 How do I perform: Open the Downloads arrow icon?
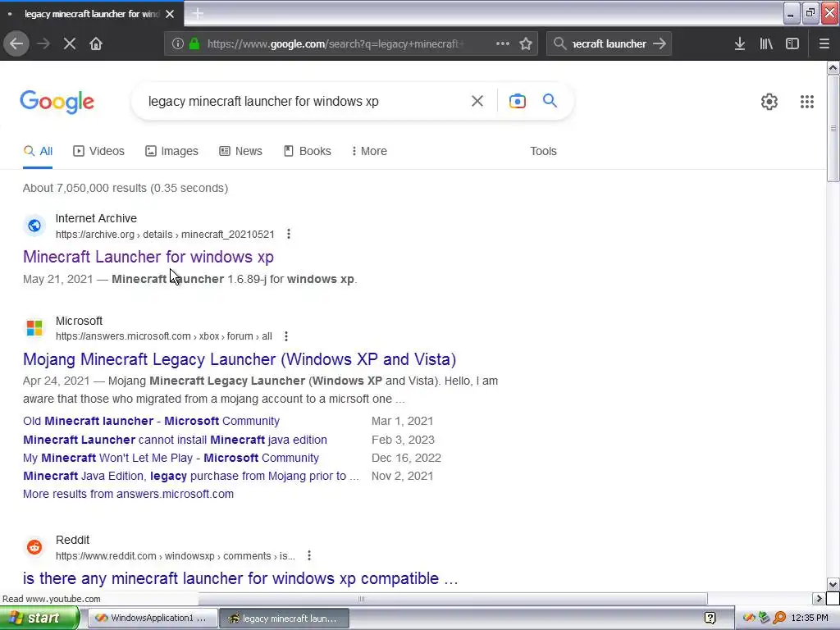(740, 44)
